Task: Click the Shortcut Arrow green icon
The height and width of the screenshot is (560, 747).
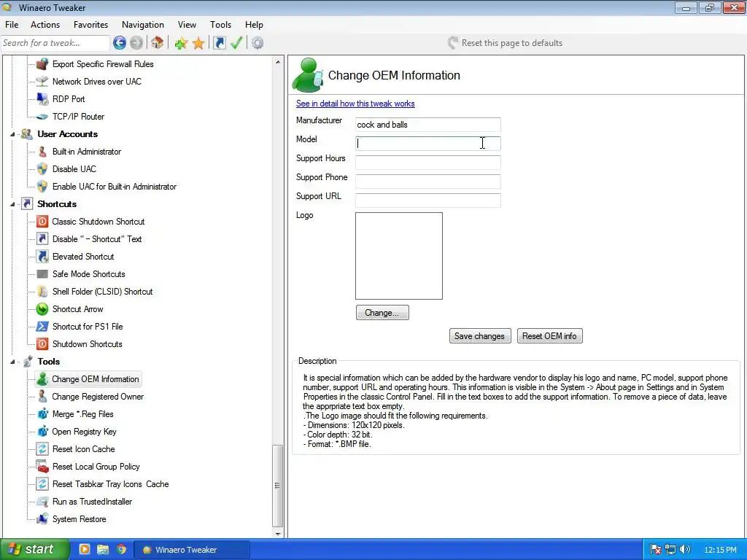Action: point(42,309)
